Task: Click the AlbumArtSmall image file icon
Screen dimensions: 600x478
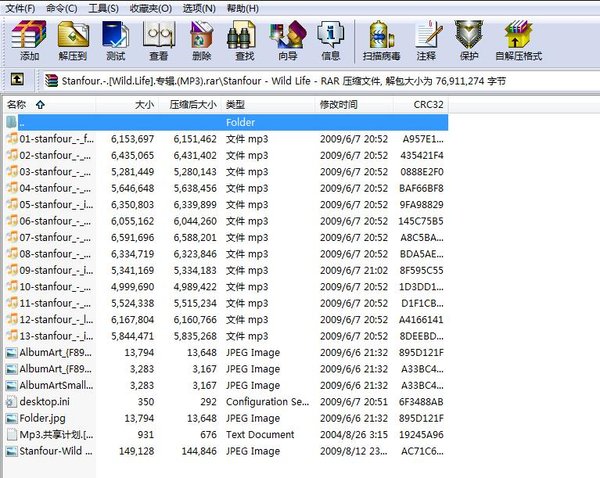Action: pos(12,385)
